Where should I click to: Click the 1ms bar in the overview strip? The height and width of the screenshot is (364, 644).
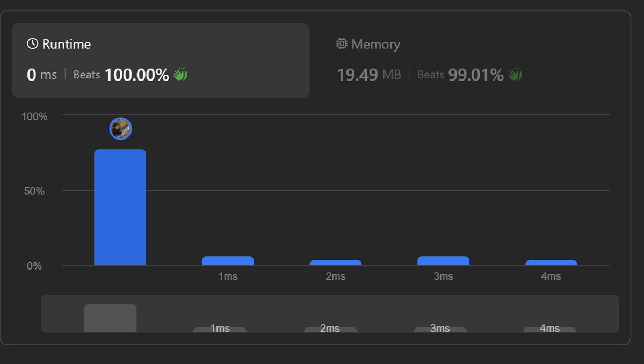click(x=220, y=330)
